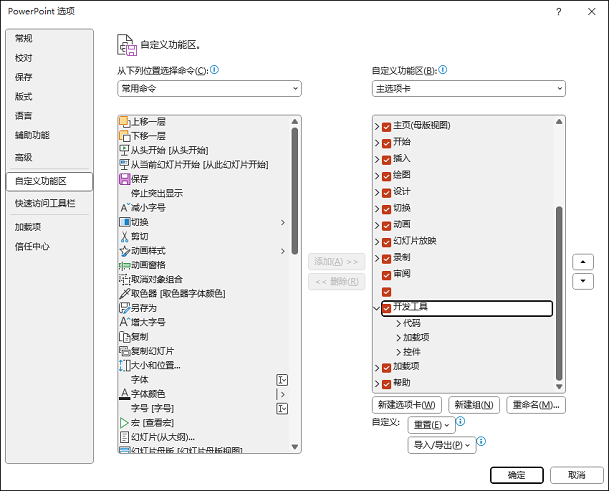The width and height of the screenshot is (609, 491).
Task: Confirm with the 确定 button
Action: tap(517, 475)
